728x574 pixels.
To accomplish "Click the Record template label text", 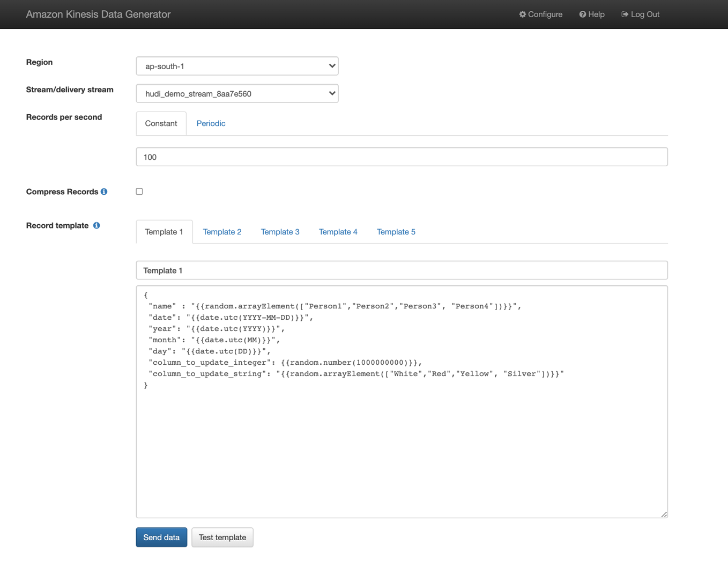I will point(57,225).
